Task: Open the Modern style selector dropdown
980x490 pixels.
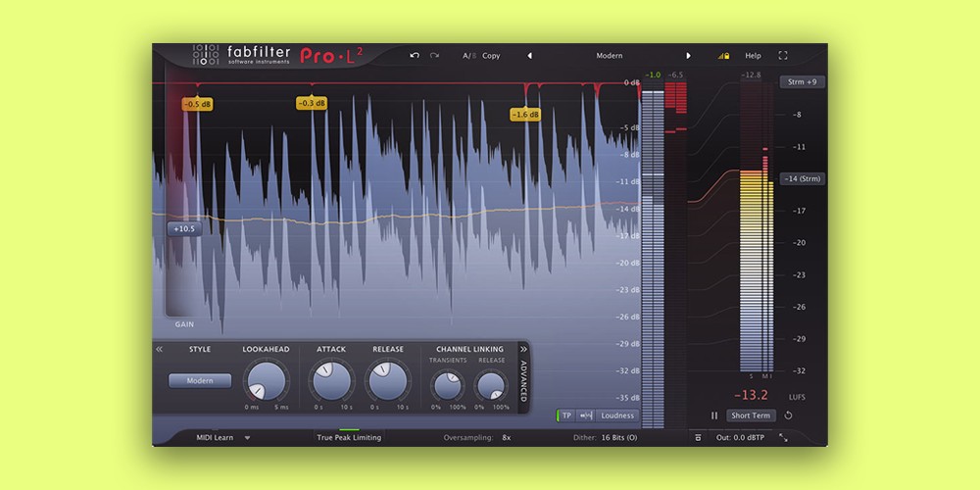Action: coord(200,380)
